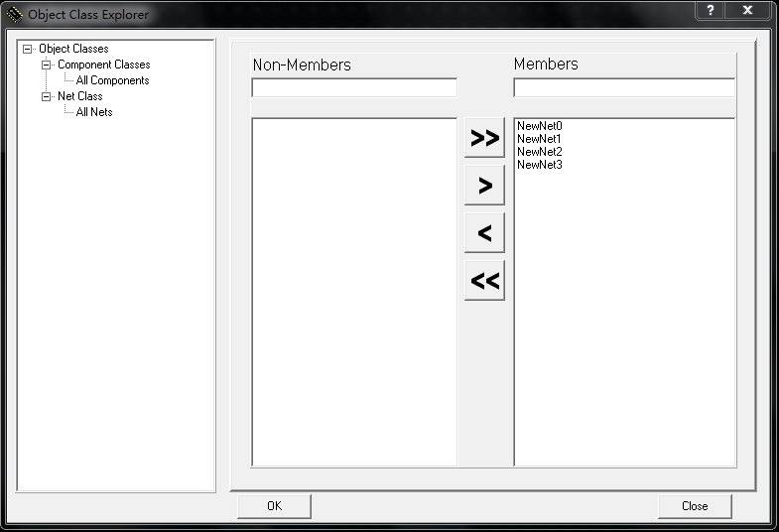Close the dialog with the window X

(x=748, y=10)
